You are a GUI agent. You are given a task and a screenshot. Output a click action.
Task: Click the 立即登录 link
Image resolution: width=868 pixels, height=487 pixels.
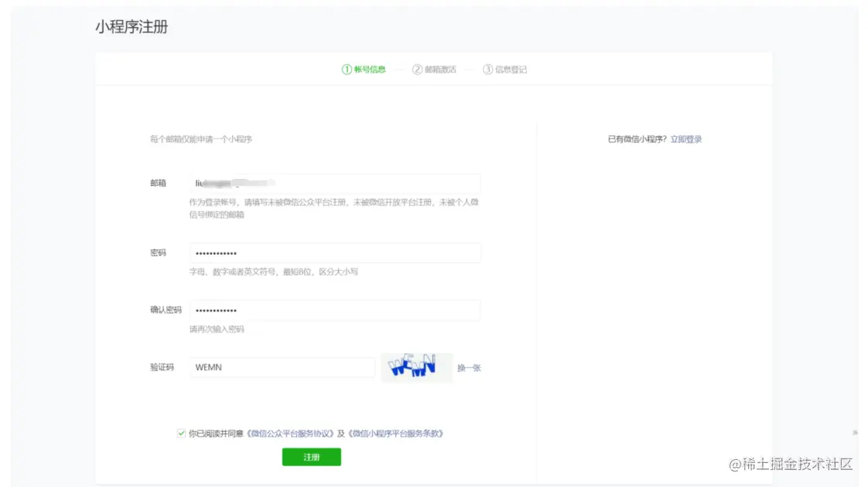pyautogui.click(x=686, y=139)
